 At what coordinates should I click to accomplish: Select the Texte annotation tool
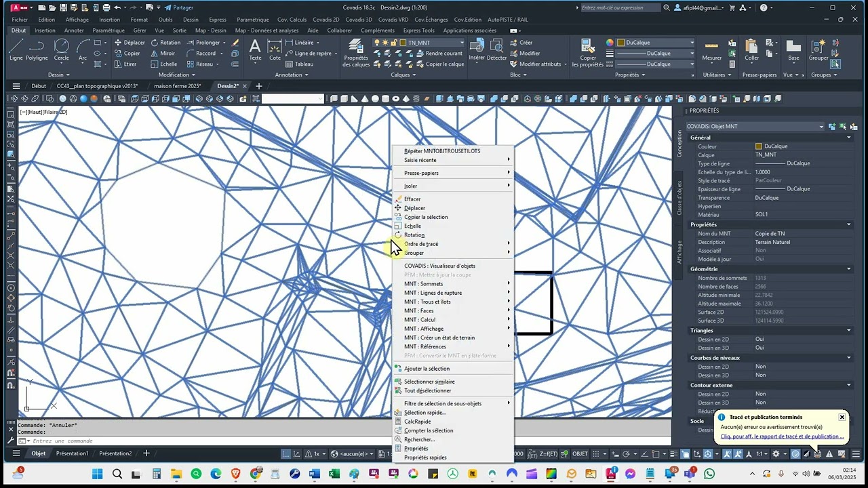pos(255,50)
